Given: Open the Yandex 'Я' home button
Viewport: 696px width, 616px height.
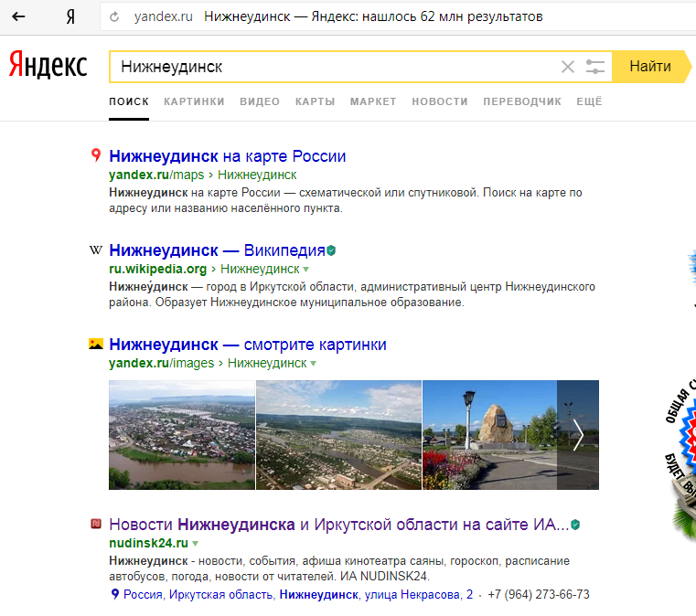Looking at the screenshot, I should 70,16.
